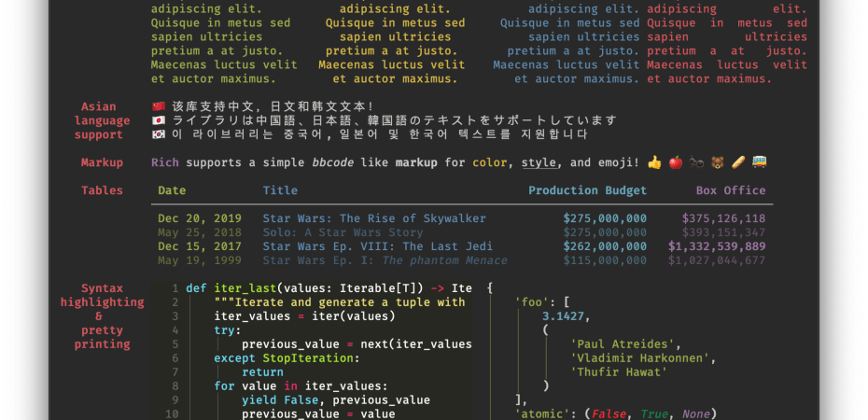The width and height of the screenshot is (868, 420).
Task: Click the Asian language support section label
Action: [x=99, y=121]
